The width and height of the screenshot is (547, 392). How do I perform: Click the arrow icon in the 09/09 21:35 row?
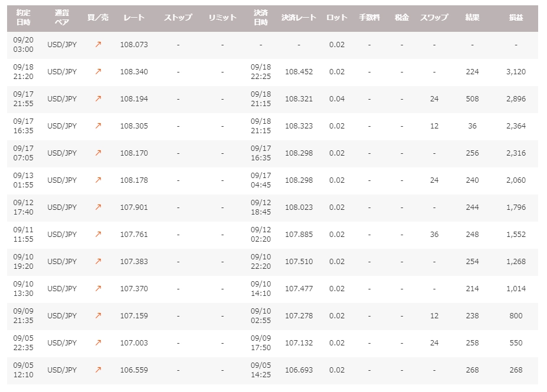coord(98,315)
